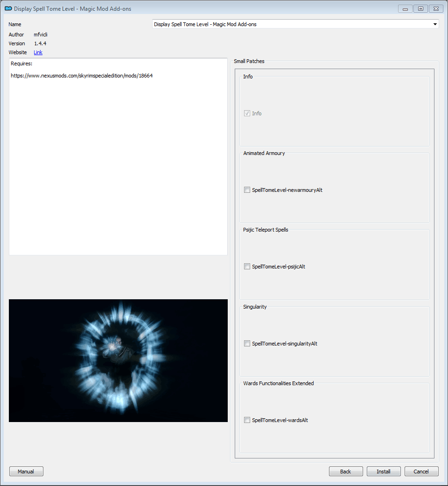Enable the SpellTomeLevel-psijicAlt patch
Screen dimensions: 448x486
click(x=247, y=266)
